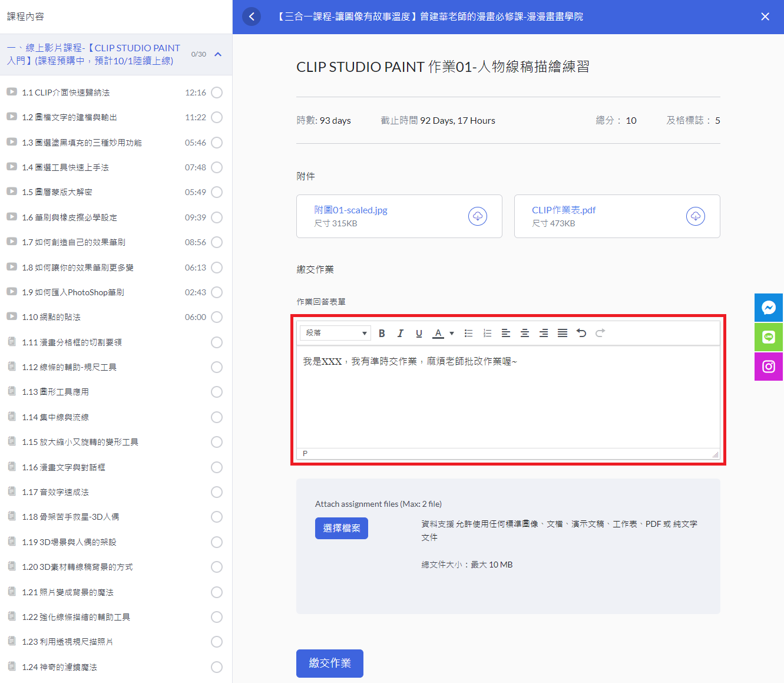Open lesson 1.13 圖形工具應用
The width and height of the screenshot is (784, 683).
(55, 392)
